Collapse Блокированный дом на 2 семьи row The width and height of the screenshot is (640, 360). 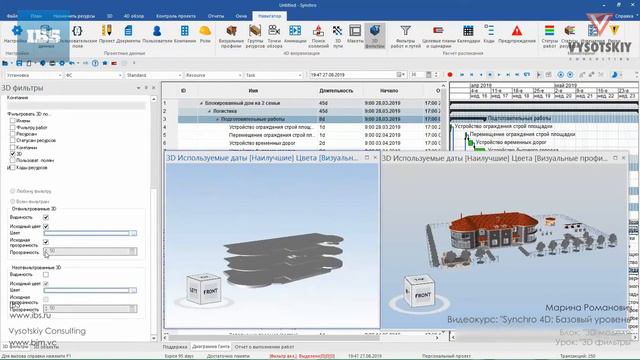tap(201, 103)
